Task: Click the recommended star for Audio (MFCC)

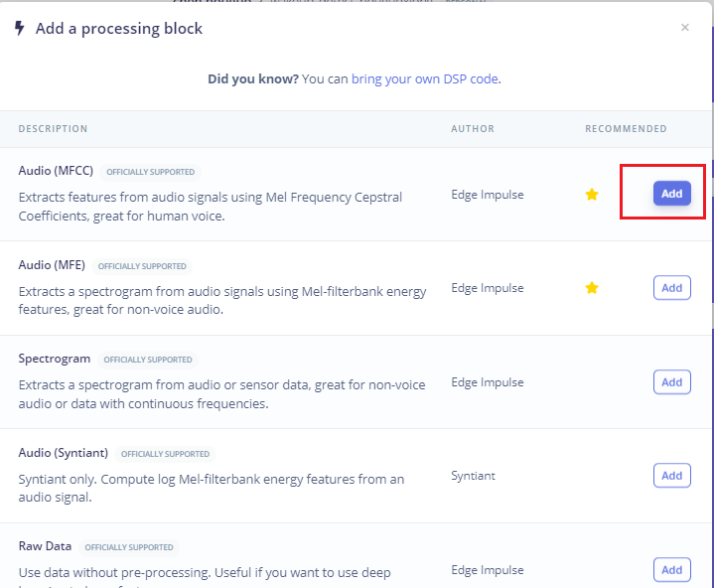Action: coord(592,195)
